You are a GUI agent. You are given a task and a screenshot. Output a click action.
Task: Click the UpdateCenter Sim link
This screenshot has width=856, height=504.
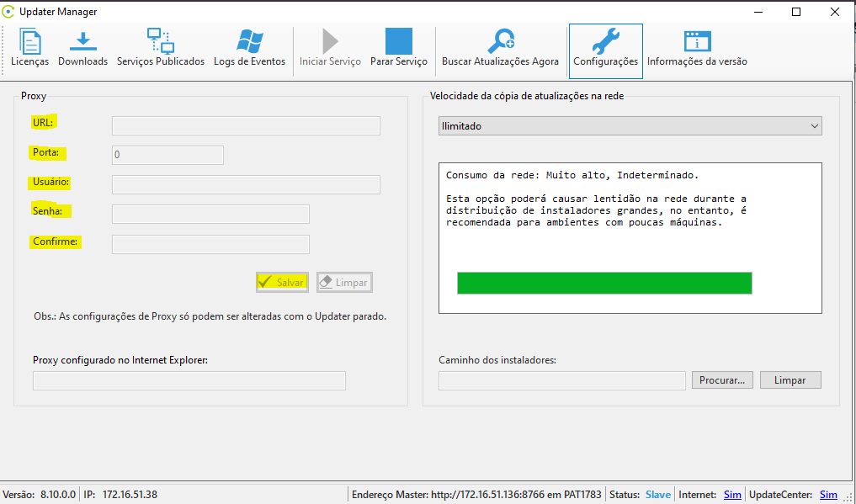pos(828,495)
